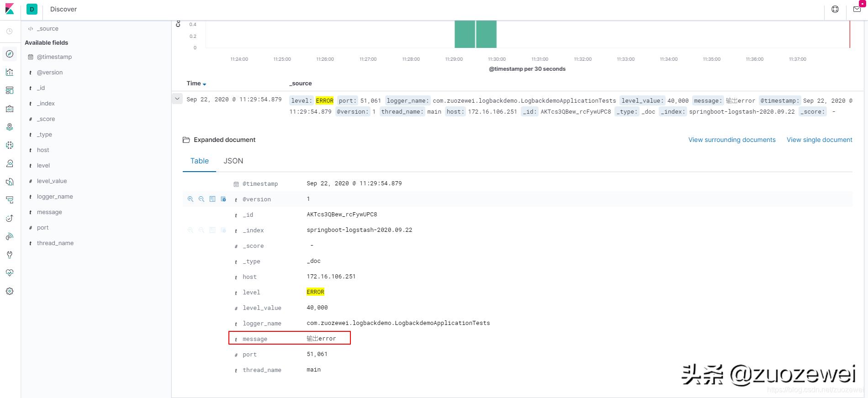Screen dimensions: 868x398
Task: Select the message field in Available fields
Action: click(49, 212)
